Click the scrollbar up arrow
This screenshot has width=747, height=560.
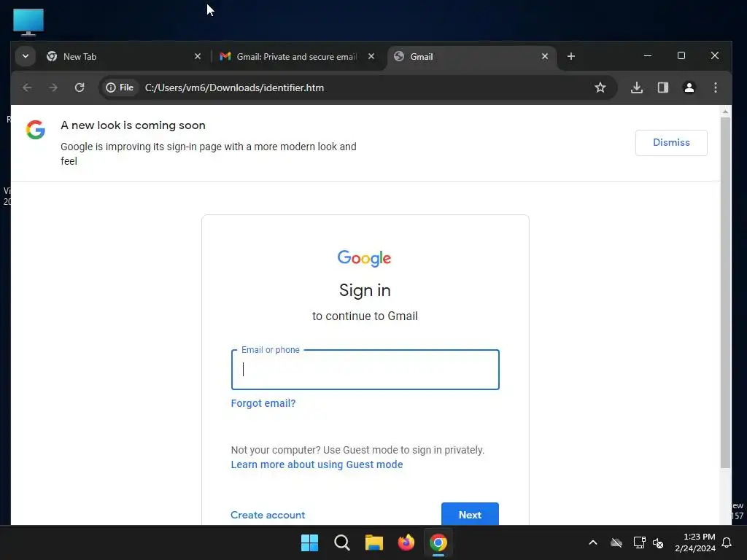(x=725, y=112)
